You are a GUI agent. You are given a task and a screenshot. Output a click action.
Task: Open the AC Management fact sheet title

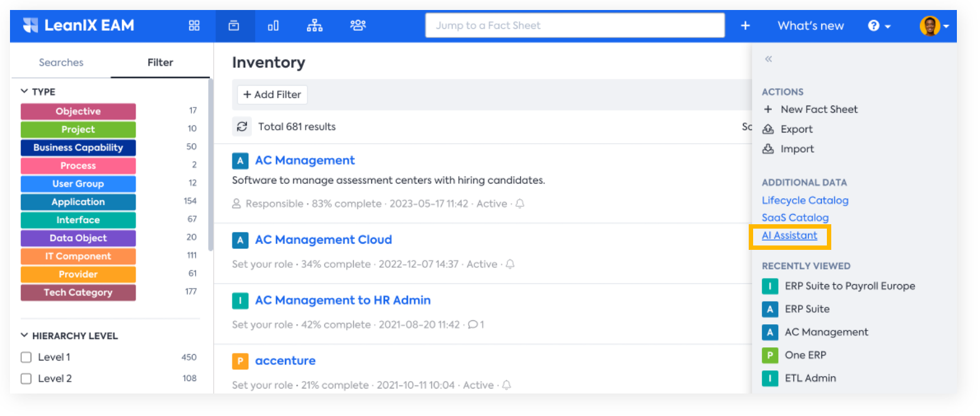pos(305,161)
